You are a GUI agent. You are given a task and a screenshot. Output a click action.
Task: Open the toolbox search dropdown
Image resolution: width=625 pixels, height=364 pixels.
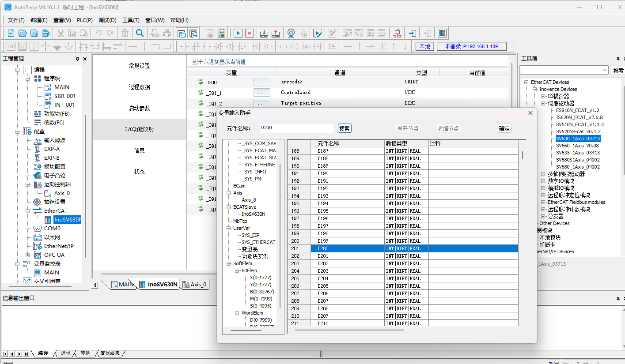(605, 71)
